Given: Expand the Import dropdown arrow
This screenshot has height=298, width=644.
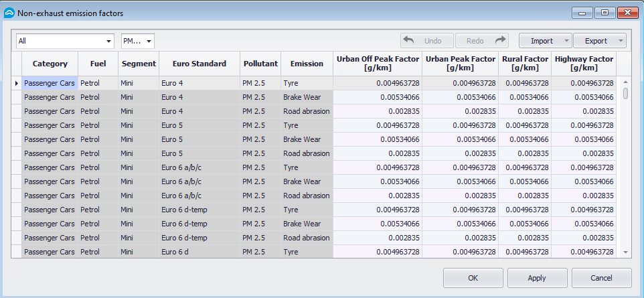Looking at the screenshot, I should [x=567, y=41].
